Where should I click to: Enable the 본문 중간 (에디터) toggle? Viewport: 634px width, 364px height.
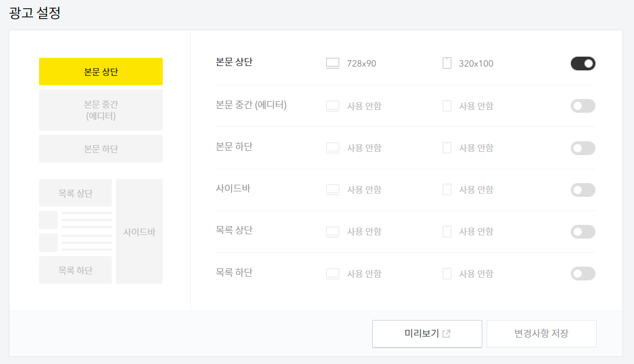pos(583,106)
